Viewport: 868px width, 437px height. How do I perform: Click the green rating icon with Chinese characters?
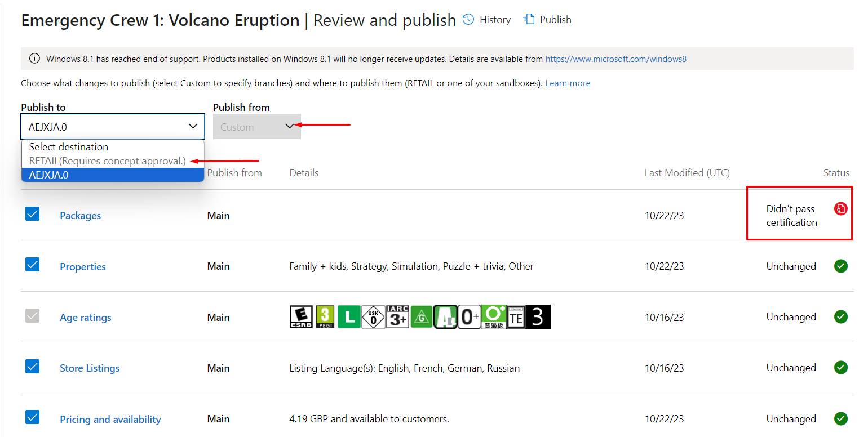tap(494, 317)
